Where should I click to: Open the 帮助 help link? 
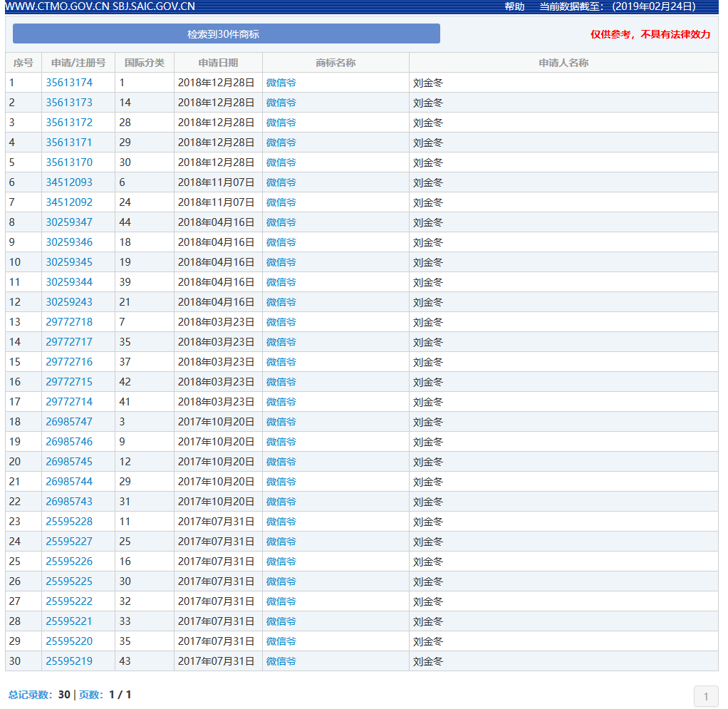click(x=514, y=6)
